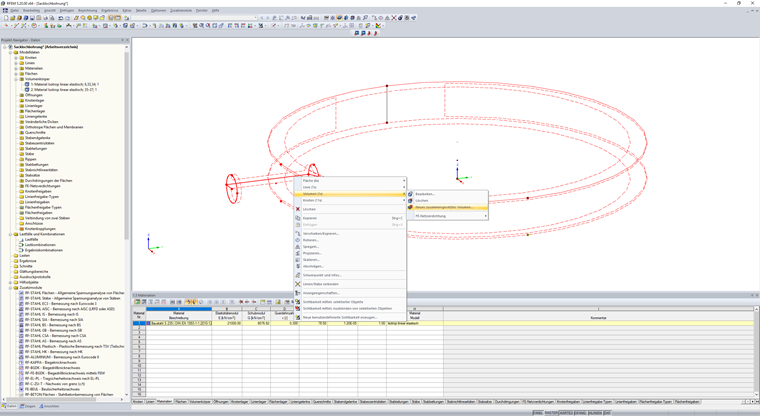The width and height of the screenshot is (760, 416).
Task: Toggle DXF in the status bar
Action: pos(607,413)
